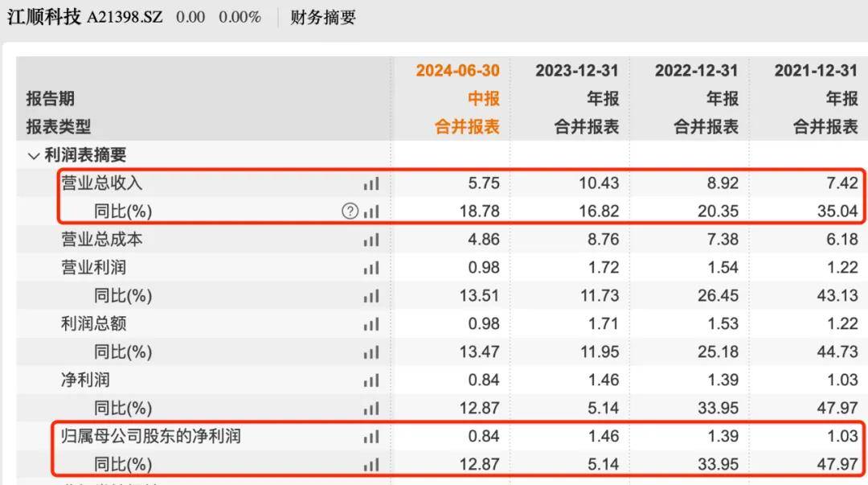Click 利润总额 growth value 25.18
The height and width of the screenshot is (485, 868).
pos(719,352)
